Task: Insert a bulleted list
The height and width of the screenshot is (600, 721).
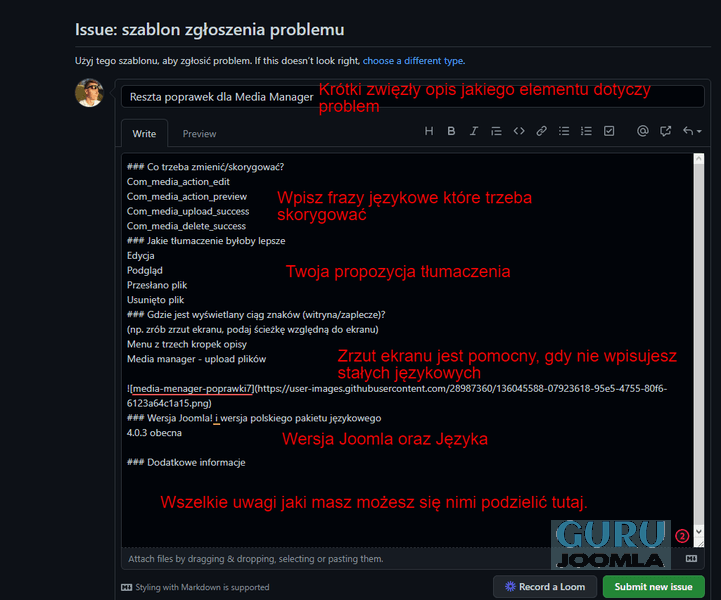Action: [564, 131]
